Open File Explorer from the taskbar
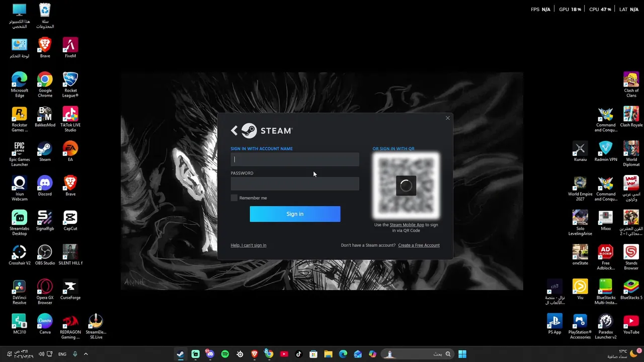 point(328,354)
